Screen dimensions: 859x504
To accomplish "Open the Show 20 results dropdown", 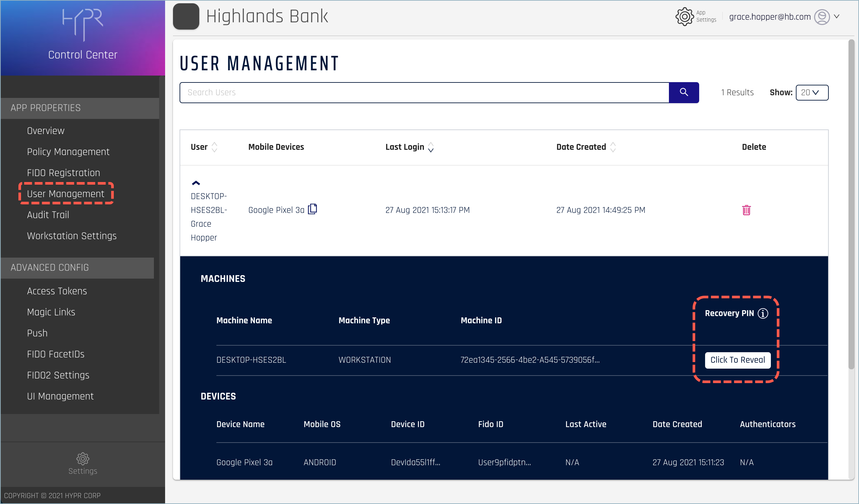I will (812, 93).
